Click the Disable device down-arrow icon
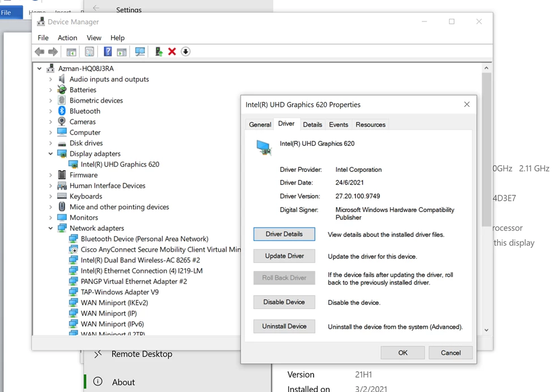552x392 pixels. coord(186,51)
